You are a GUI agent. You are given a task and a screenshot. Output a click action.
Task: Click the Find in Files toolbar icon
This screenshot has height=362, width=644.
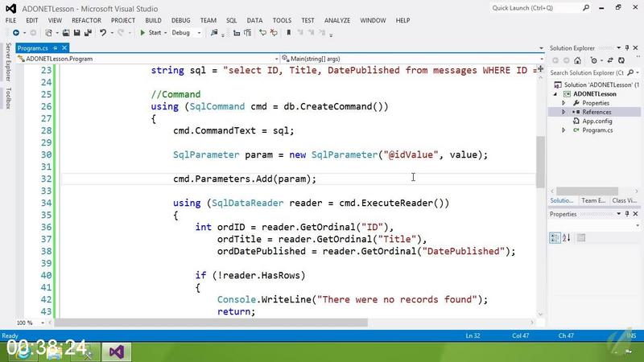214,32
